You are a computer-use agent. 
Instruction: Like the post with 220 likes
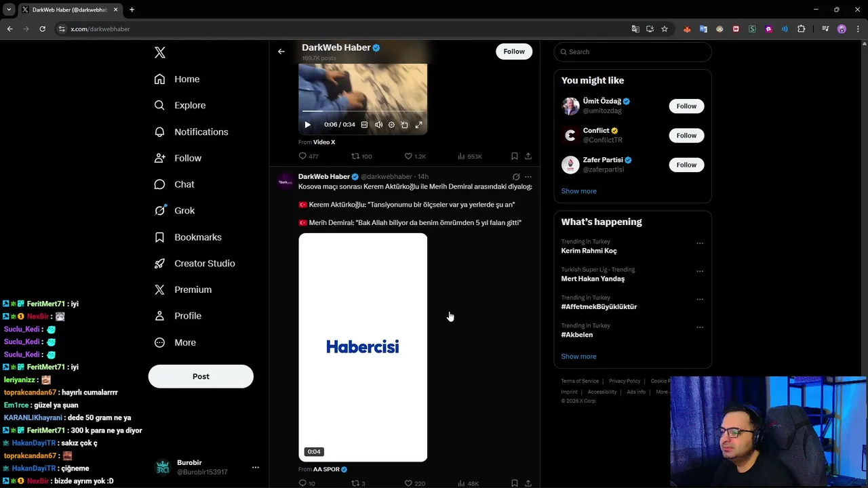tap(415, 483)
